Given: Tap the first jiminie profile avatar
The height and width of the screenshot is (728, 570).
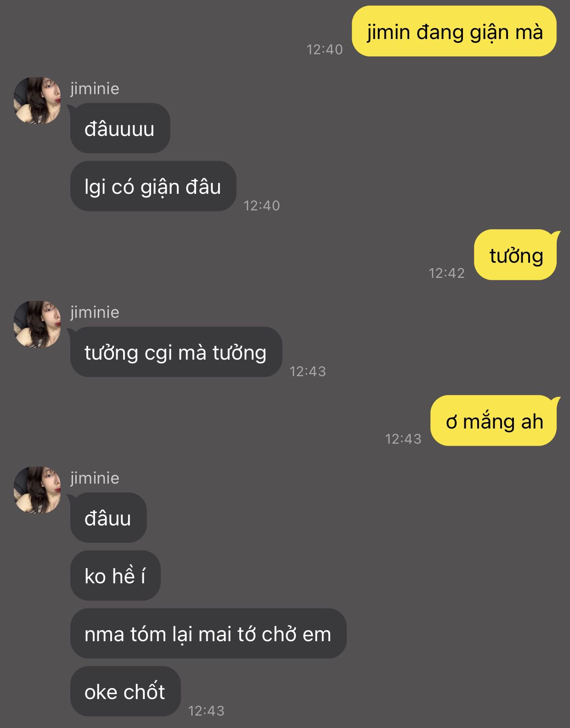Looking at the screenshot, I should (x=37, y=101).
